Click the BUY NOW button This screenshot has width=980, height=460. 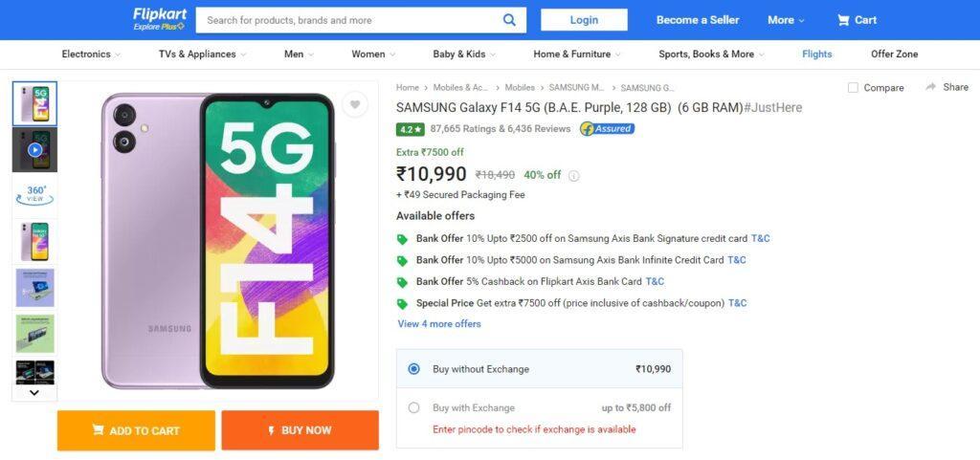click(x=300, y=430)
